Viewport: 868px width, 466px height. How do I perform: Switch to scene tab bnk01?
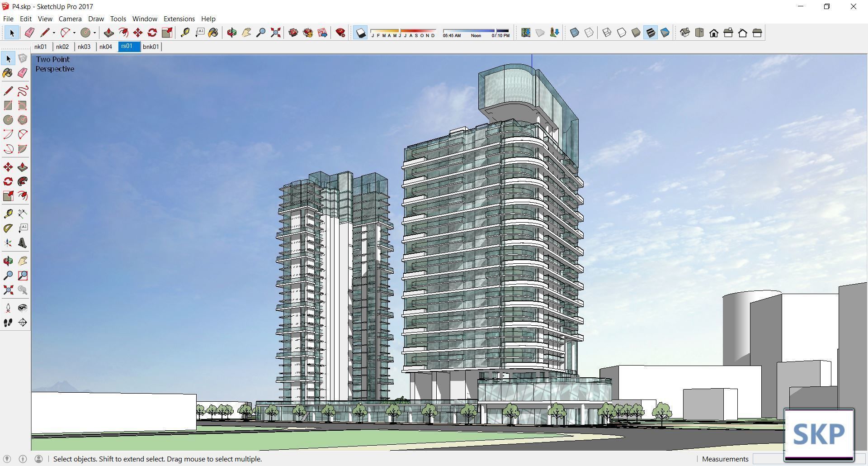(x=151, y=47)
